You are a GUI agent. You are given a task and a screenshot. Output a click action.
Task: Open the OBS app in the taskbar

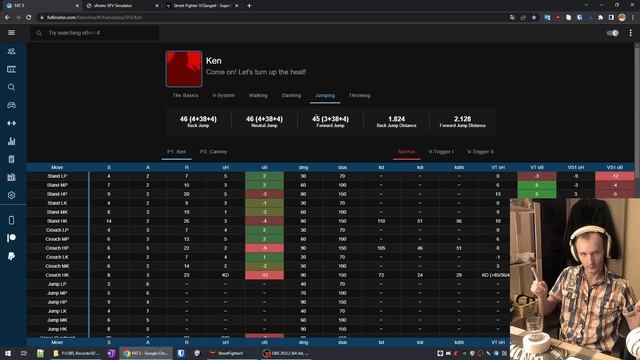(285, 353)
